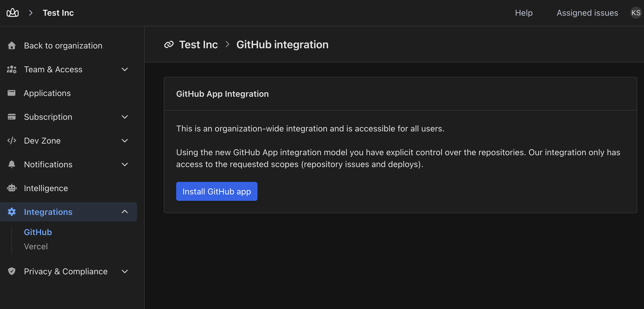
Task: Open the KS user avatar menu
Action: pos(636,13)
